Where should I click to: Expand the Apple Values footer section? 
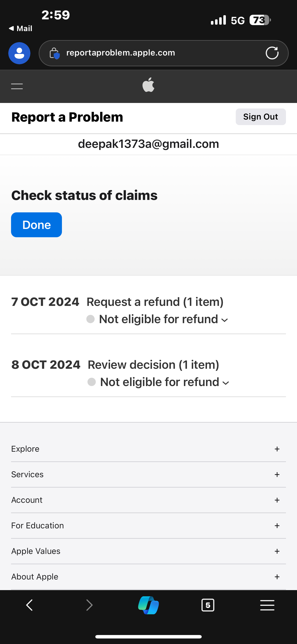(x=148, y=551)
